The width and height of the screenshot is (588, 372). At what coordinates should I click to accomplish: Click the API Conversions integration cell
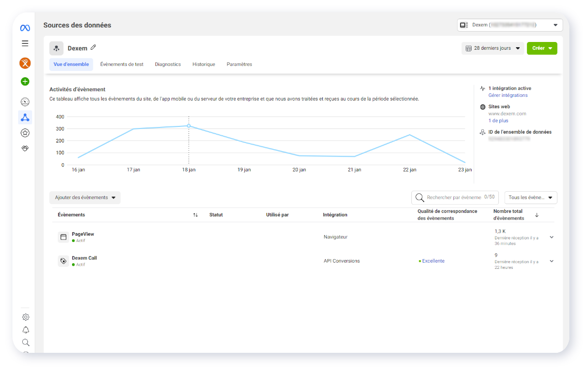click(x=341, y=261)
